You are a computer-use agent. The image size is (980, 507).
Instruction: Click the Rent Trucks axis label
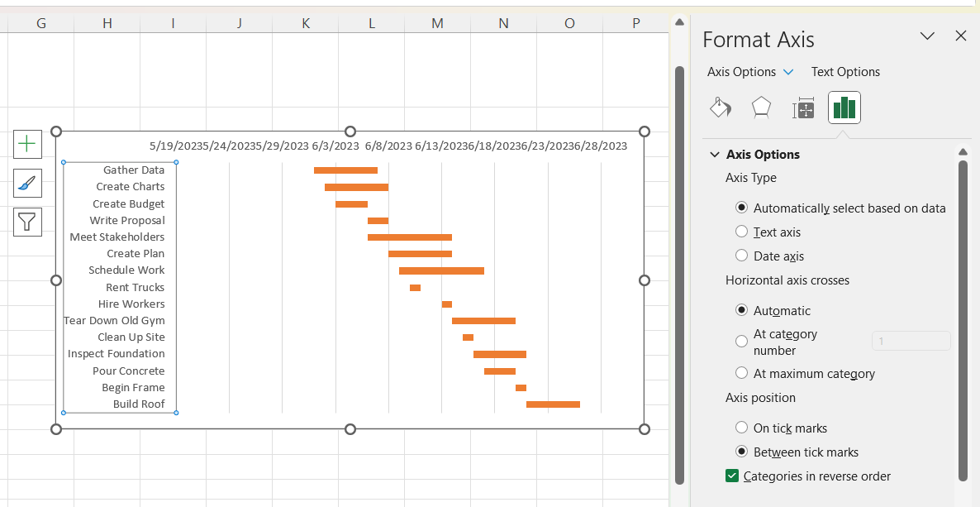(135, 287)
